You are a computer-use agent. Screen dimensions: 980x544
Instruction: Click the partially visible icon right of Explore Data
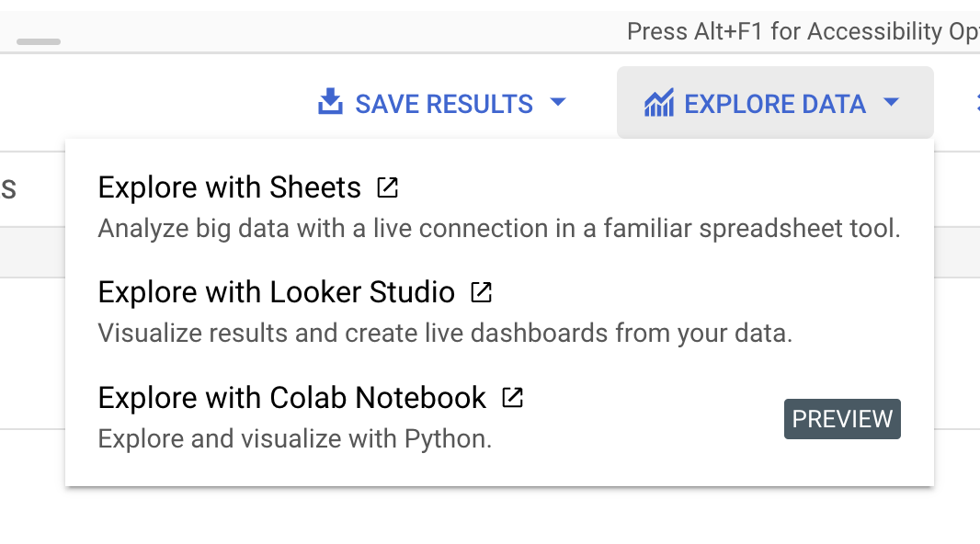tap(976, 103)
